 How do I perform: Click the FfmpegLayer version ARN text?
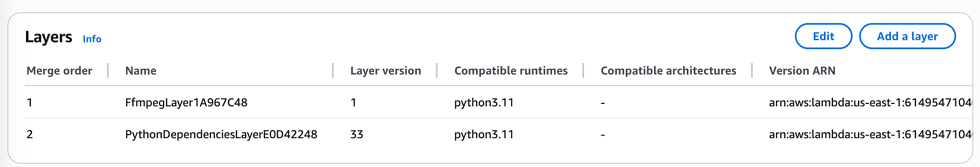pyautogui.click(x=870, y=103)
